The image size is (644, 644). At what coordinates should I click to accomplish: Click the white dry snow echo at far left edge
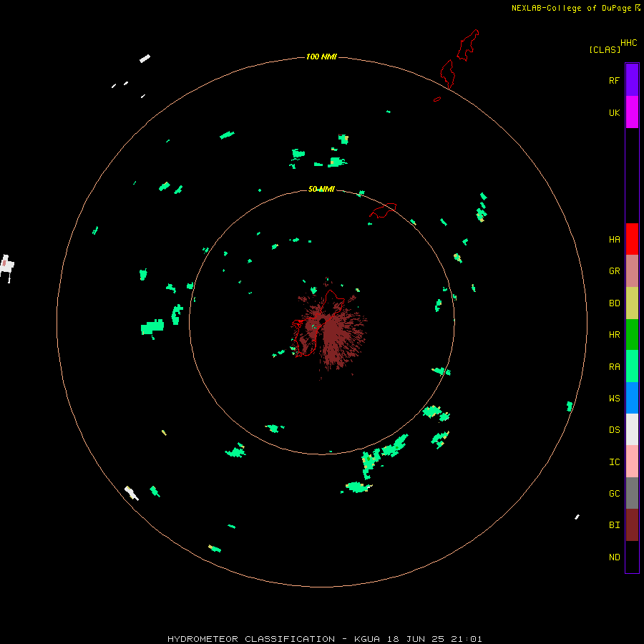point(7,268)
